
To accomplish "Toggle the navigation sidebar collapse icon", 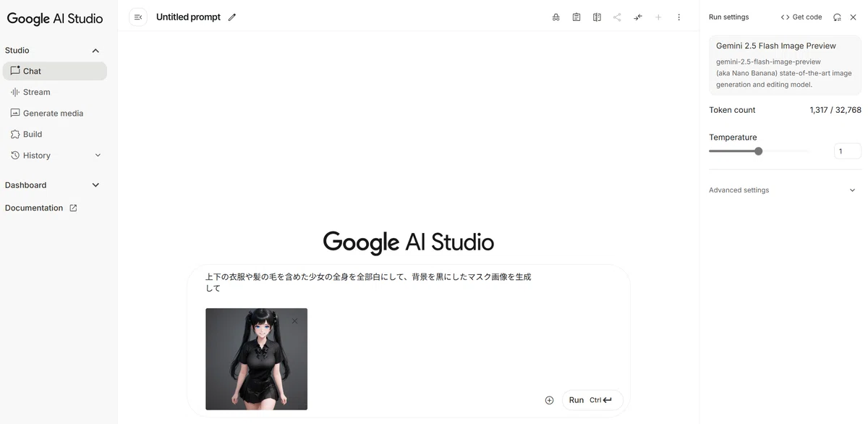I will coord(138,17).
